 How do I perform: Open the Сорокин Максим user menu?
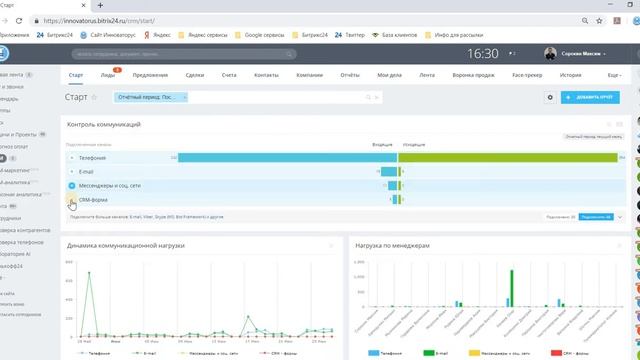[583, 54]
